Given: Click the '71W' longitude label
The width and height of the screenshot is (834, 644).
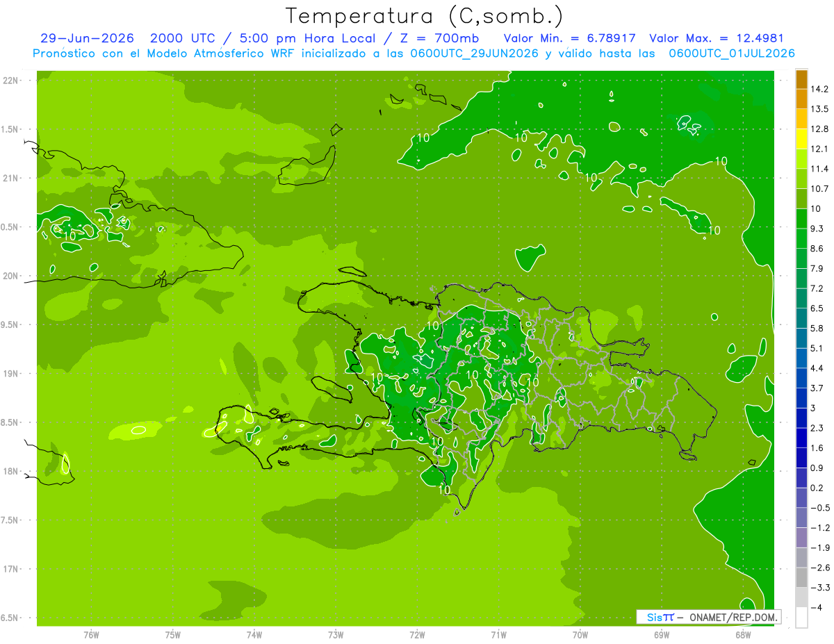Looking at the screenshot, I should click(x=498, y=635).
